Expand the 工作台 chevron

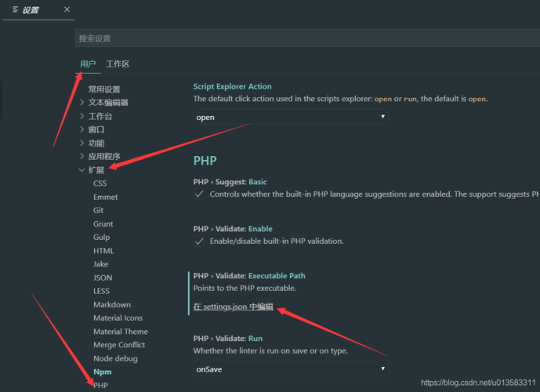82,116
